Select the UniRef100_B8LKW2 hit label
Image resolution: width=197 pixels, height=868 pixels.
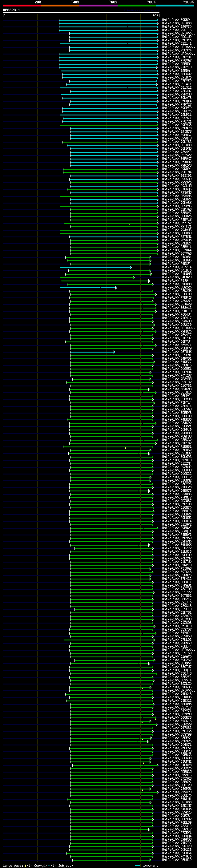click(x=177, y=74)
